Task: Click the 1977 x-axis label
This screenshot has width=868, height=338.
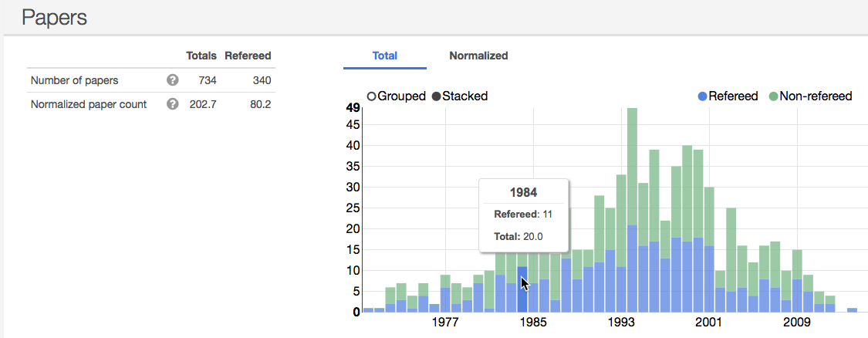Action: coord(446,323)
